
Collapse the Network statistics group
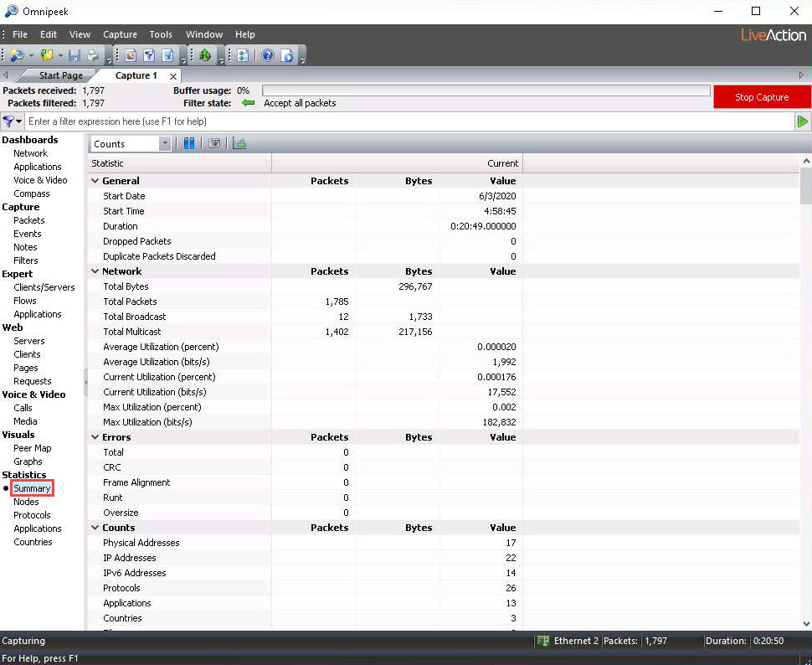95,271
